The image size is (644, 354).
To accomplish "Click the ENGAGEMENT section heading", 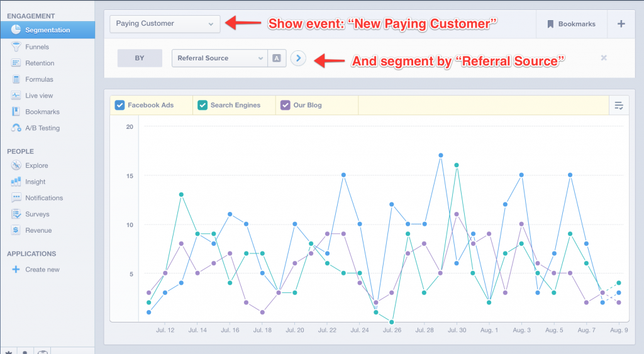I will click(31, 16).
